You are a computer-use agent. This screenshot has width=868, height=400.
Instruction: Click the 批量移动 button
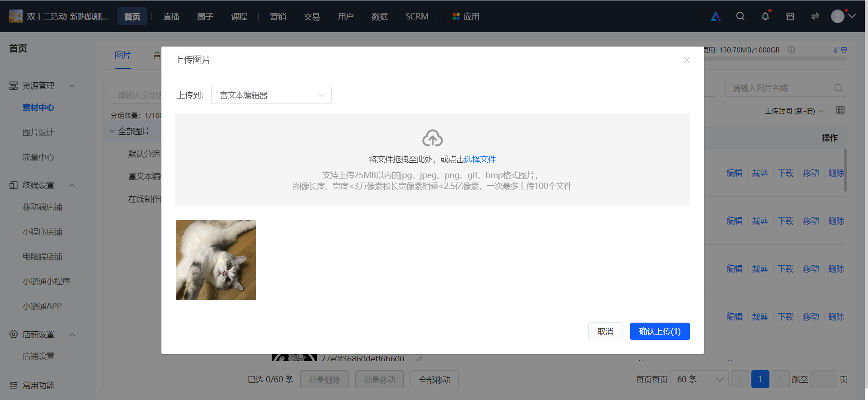point(379,380)
